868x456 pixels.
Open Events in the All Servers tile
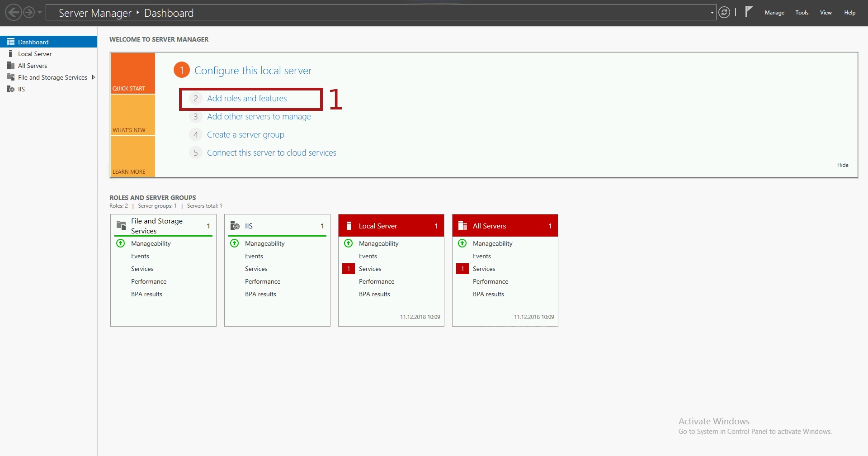point(482,256)
